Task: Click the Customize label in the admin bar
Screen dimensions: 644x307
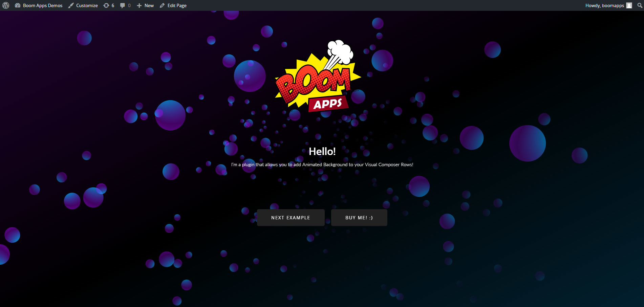Action: coord(87,5)
